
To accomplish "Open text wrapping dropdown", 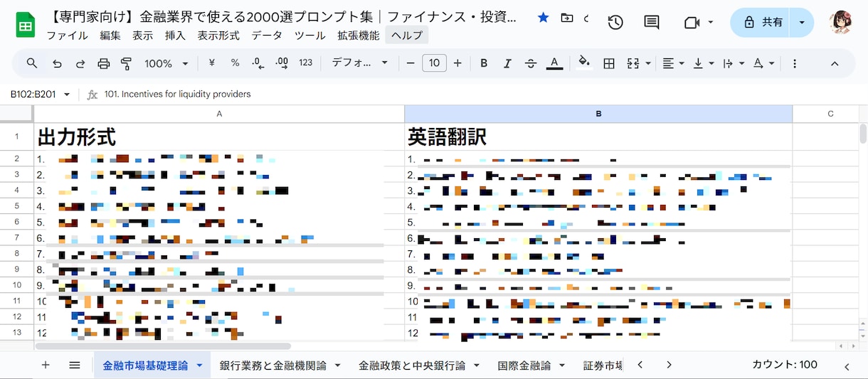I will [x=733, y=63].
